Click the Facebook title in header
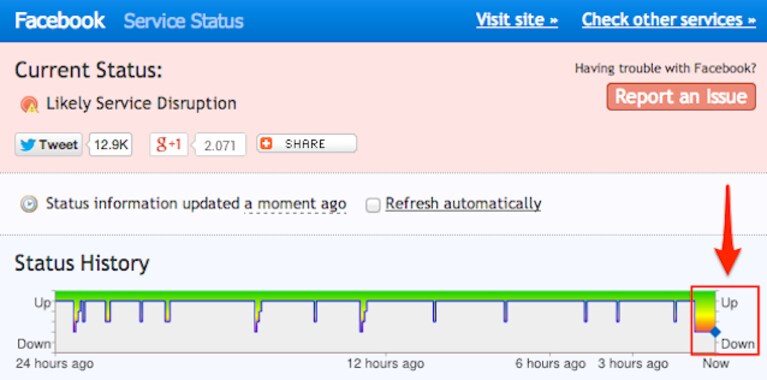767x380 pixels. [60, 21]
